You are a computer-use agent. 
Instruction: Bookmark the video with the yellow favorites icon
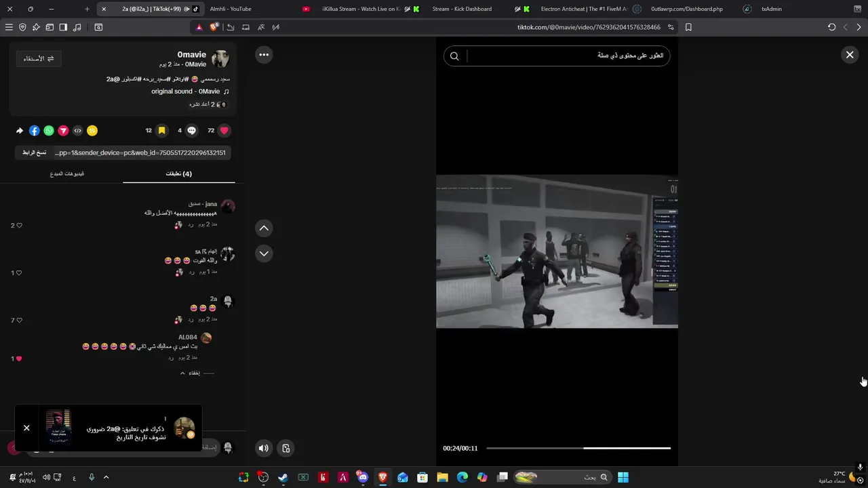point(161,130)
